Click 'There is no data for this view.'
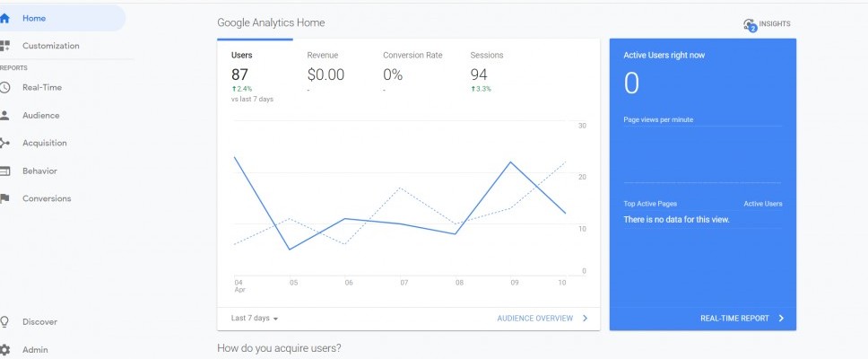 coord(676,220)
